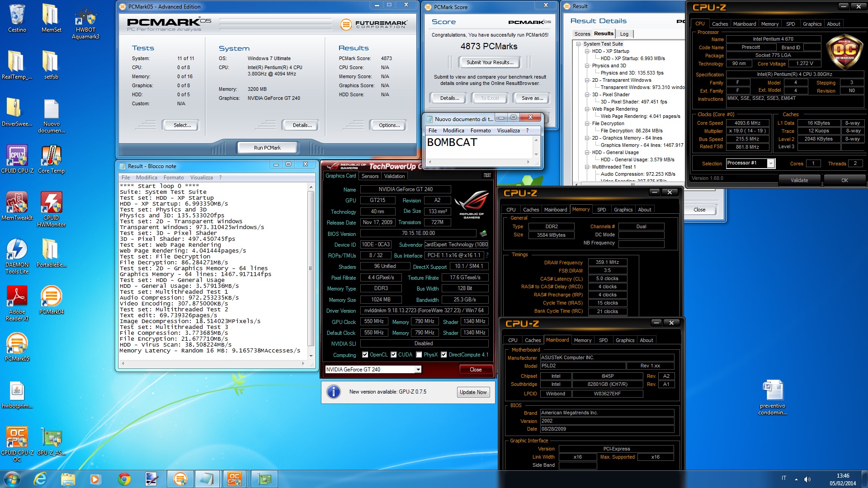868x488 pixels.
Task: Collapse the Web Page Rendering node
Action: coord(587,109)
